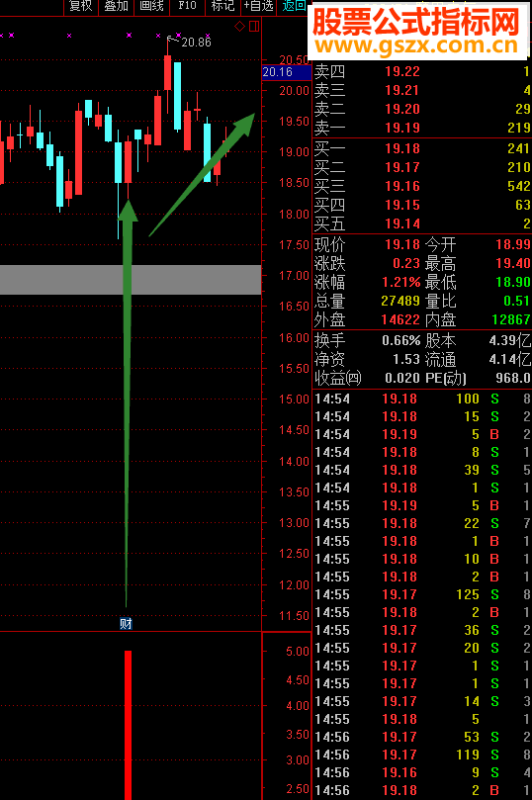Click the 今开 18.99 open price value
This screenshot has height=800, width=532.
coord(513,245)
